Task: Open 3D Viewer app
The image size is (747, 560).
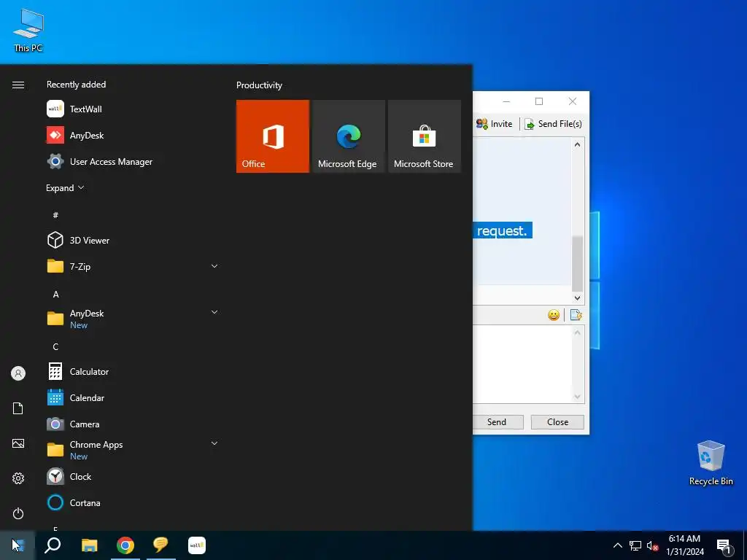Action: [133, 240]
